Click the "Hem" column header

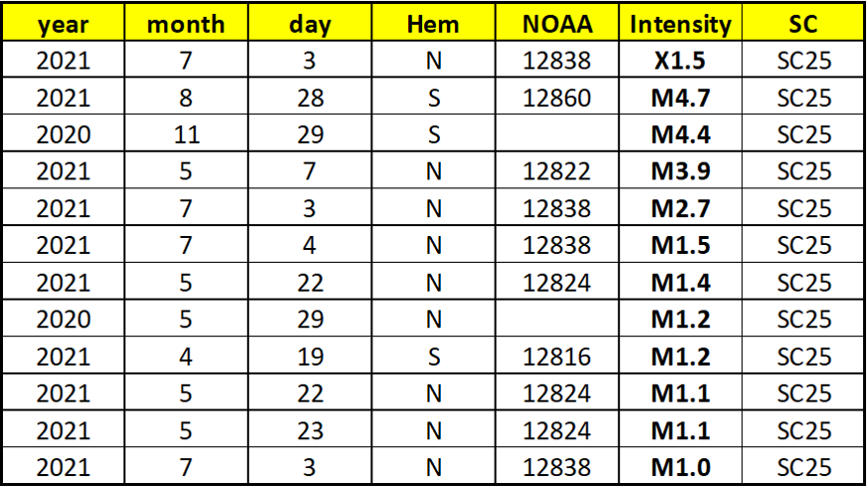point(433,24)
